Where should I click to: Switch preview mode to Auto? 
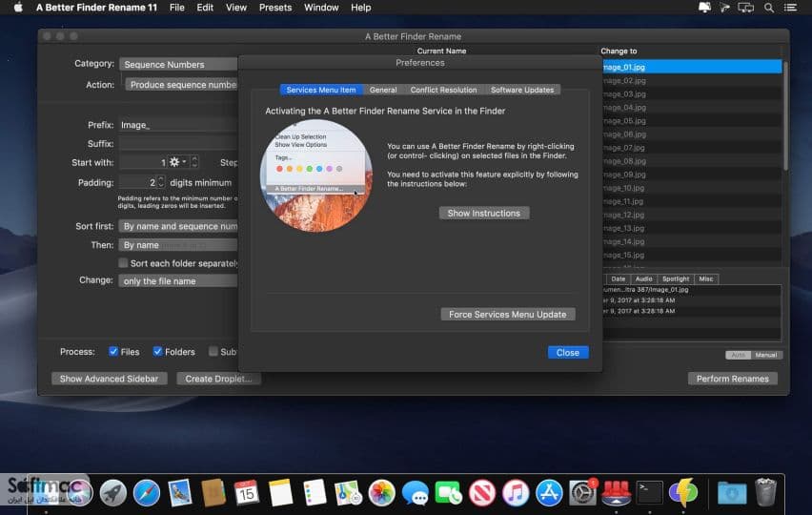[738, 355]
